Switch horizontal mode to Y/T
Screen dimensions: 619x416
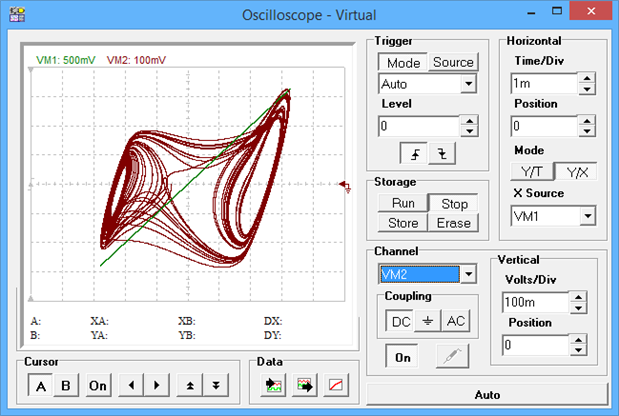click(x=532, y=172)
